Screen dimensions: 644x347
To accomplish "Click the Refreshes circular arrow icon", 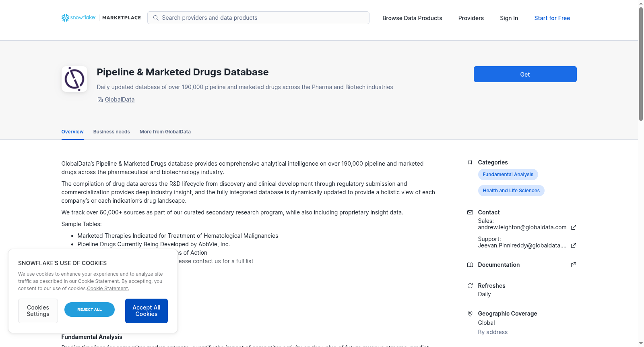I will point(470,286).
